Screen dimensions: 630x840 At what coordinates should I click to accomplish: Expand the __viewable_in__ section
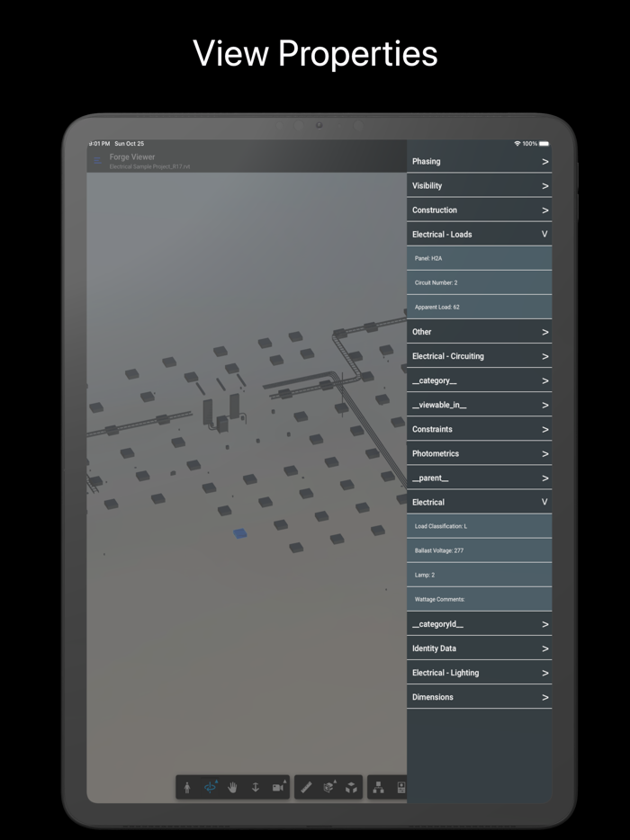(480, 405)
